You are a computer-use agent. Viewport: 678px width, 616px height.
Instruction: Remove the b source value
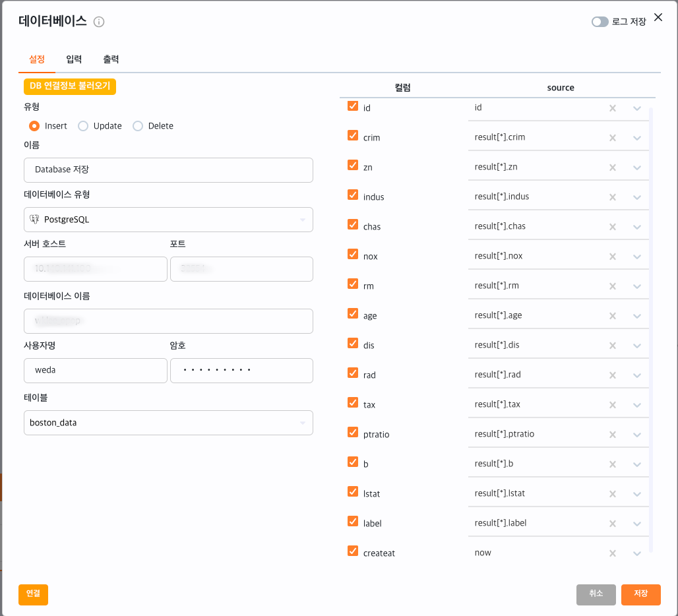[x=613, y=464]
